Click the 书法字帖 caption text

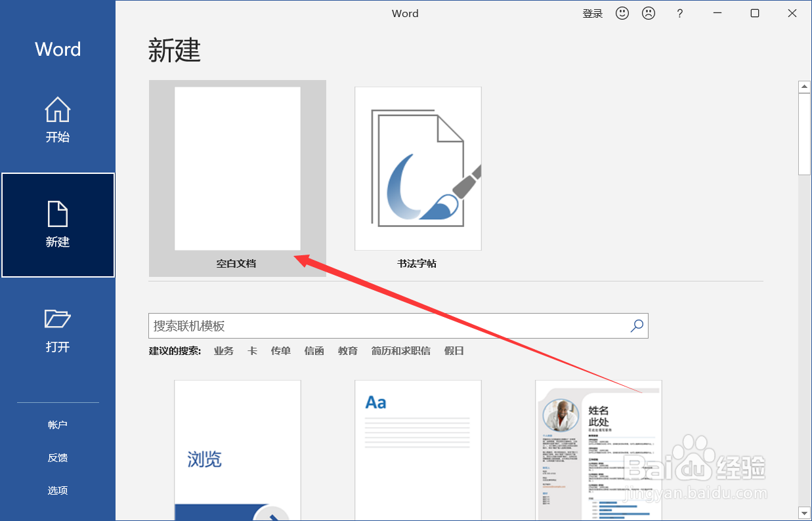click(x=417, y=264)
